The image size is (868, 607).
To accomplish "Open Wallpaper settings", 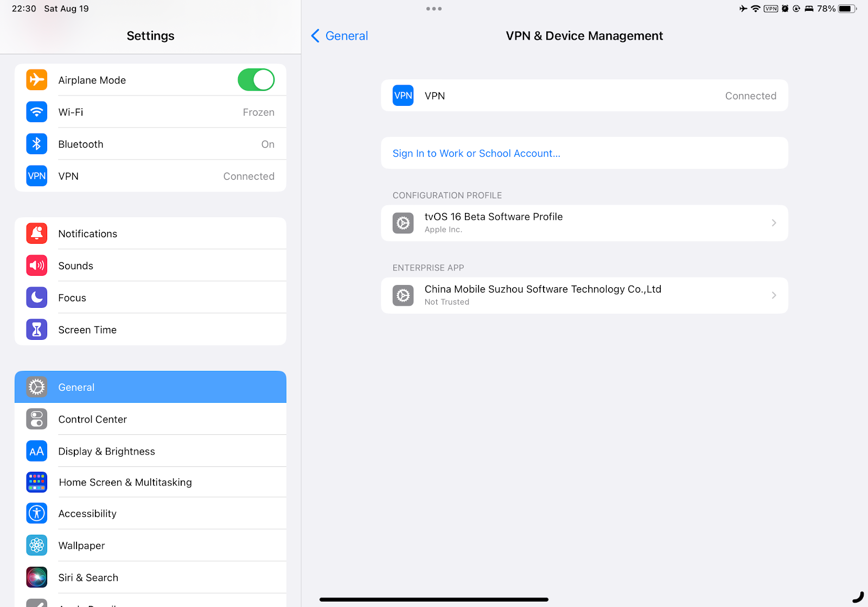I will click(x=150, y=546).
